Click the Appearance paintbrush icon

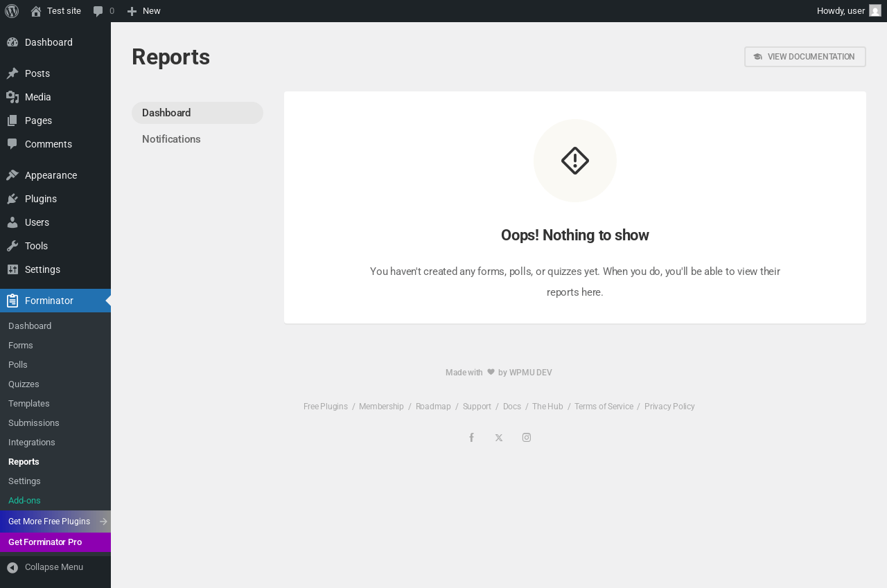(x=12, y=175)
